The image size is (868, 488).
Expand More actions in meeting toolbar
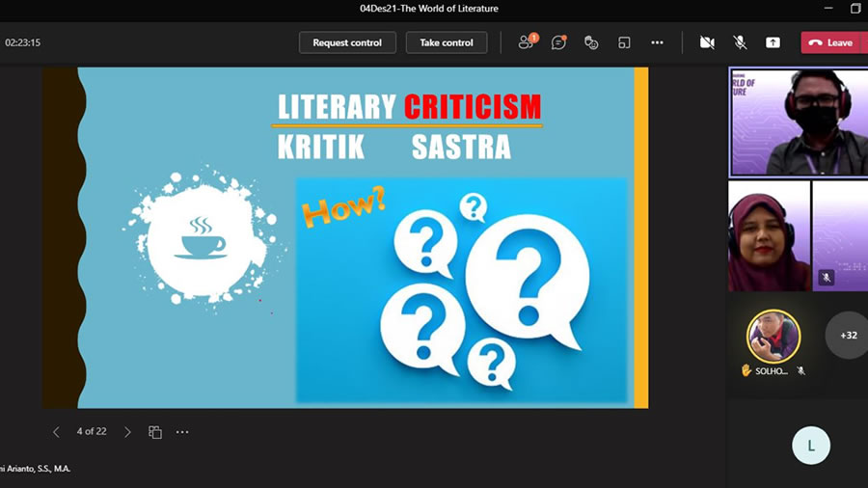657,42
